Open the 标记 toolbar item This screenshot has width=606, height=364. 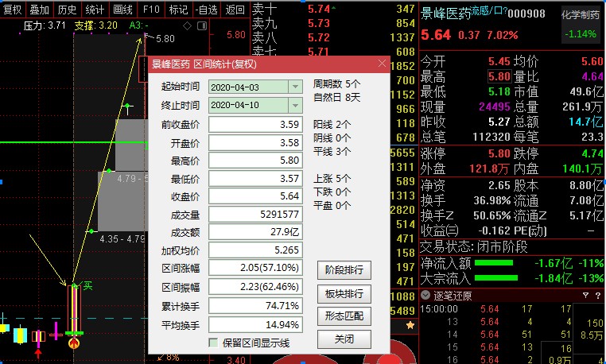(179, 10)
